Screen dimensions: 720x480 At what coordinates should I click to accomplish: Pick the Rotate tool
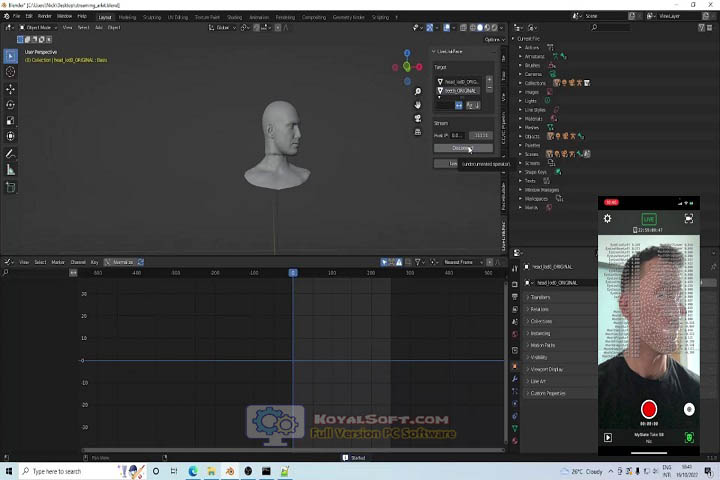coord(11,105)
